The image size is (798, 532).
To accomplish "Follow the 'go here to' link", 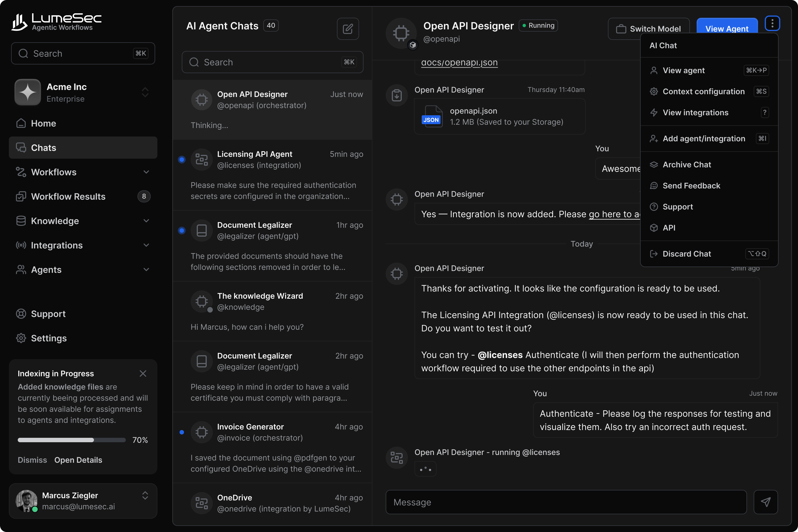I will click(x=615, y=214).
